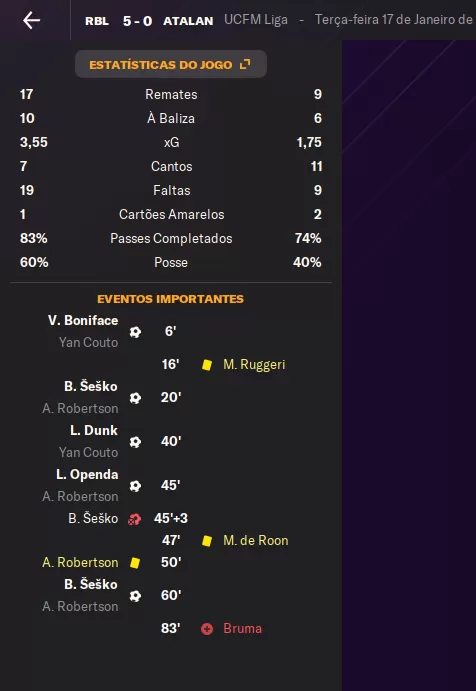
Task: Select the goal ball icon at 20'
Action: tap(135, 398)
